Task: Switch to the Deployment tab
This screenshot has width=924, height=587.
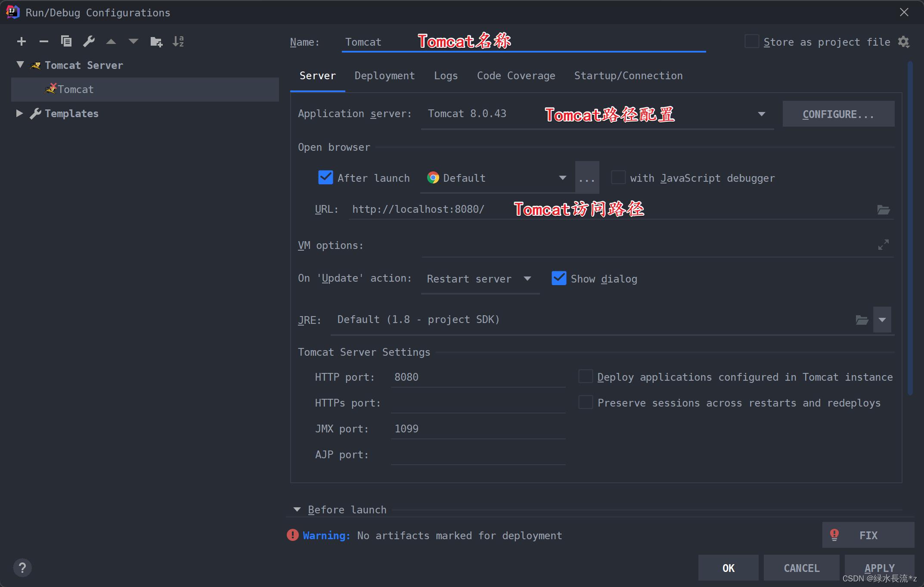Action: 384,76
